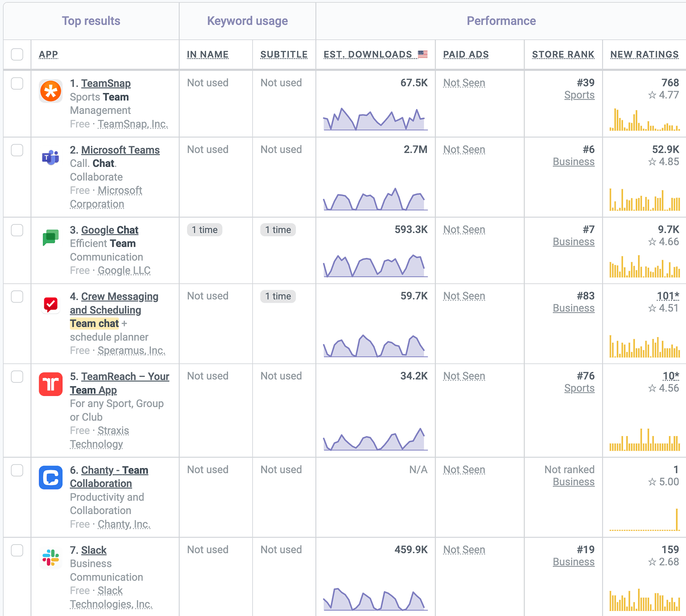The image size is (686, 616).
Task: Click the Slack app icon
Action: tap(51, 558)
